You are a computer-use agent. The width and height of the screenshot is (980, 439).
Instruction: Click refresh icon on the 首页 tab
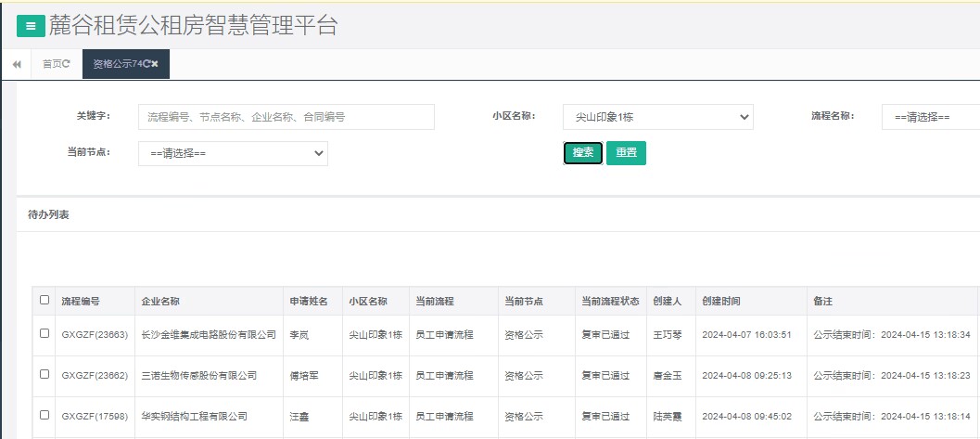click(x=66, y=64)
